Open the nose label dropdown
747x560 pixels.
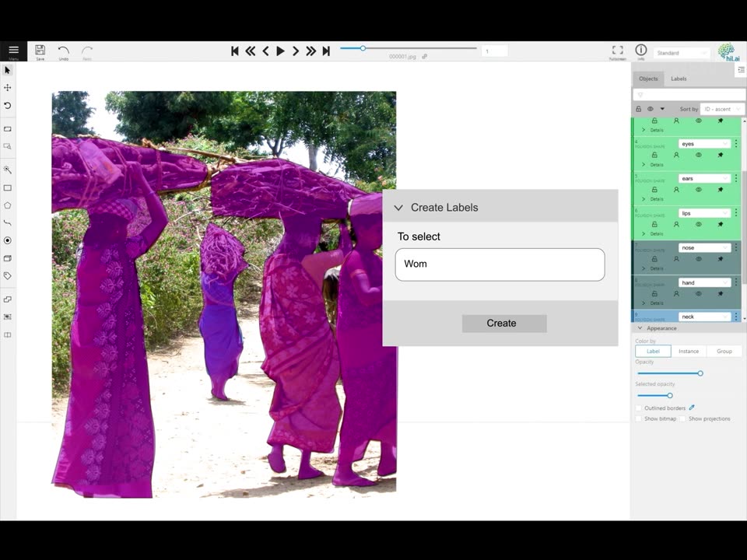pyautogui.click(x=704, y=247)
